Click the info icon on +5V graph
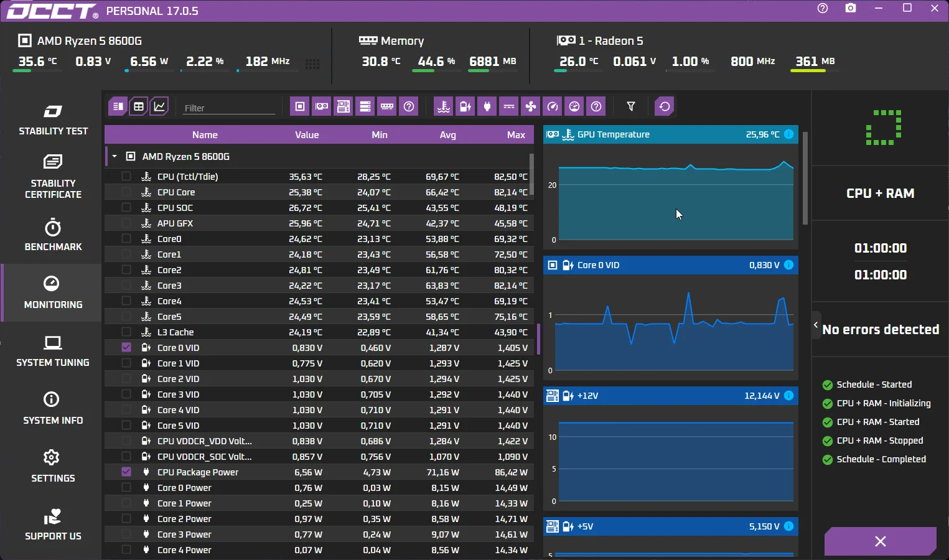 click(x=789, y=526)
